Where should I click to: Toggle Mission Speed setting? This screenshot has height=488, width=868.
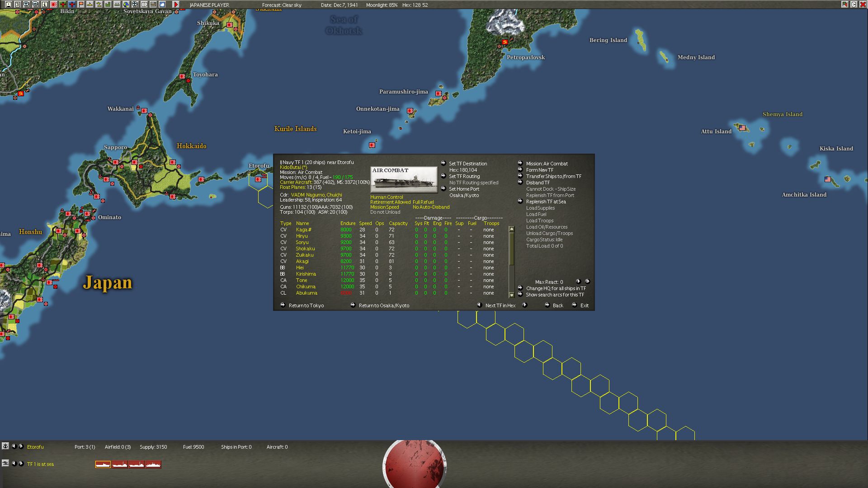pyautogui.click(x=384, y=207)
